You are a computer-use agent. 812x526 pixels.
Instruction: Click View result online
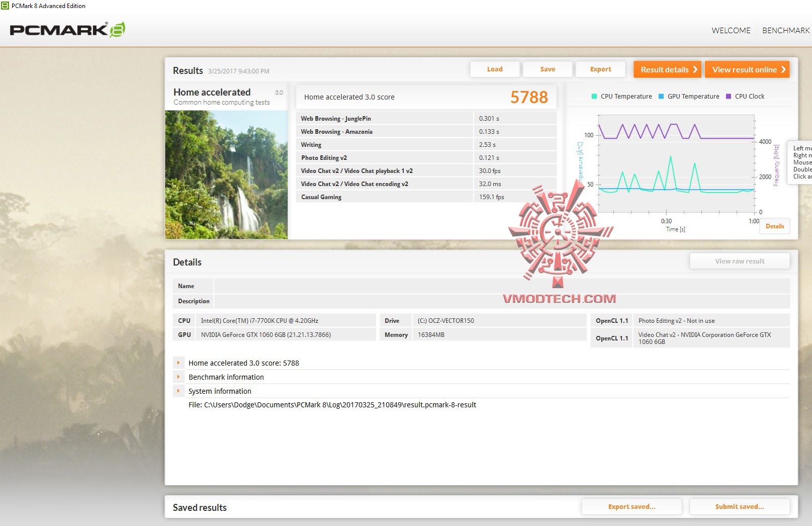coord(747,69)
